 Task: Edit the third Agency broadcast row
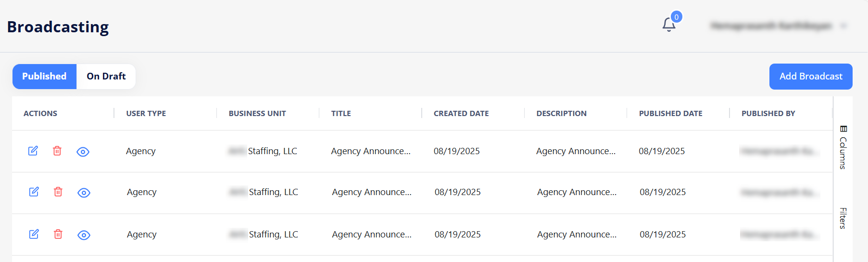tap(34, 234)
